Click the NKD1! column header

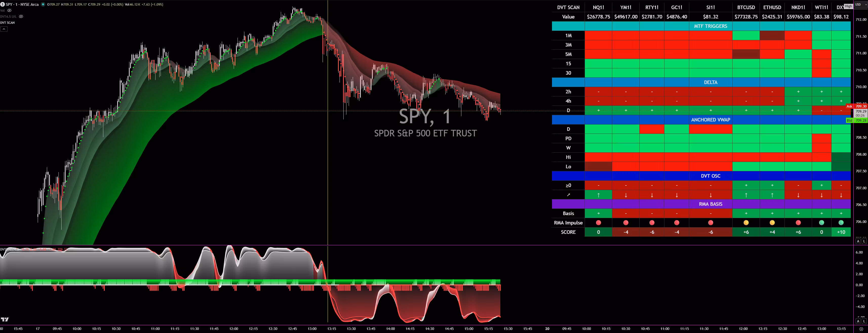(x=798, y=7)
